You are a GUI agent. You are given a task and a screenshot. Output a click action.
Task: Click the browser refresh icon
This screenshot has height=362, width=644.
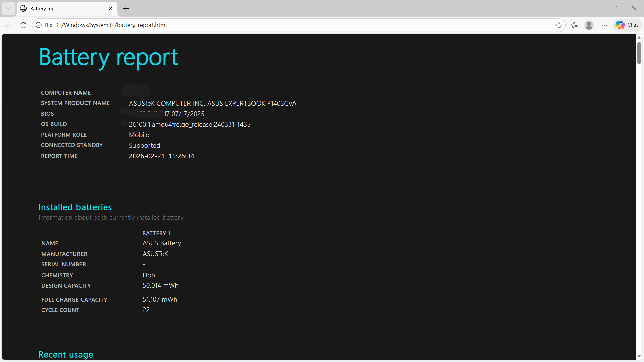[23, 25]
